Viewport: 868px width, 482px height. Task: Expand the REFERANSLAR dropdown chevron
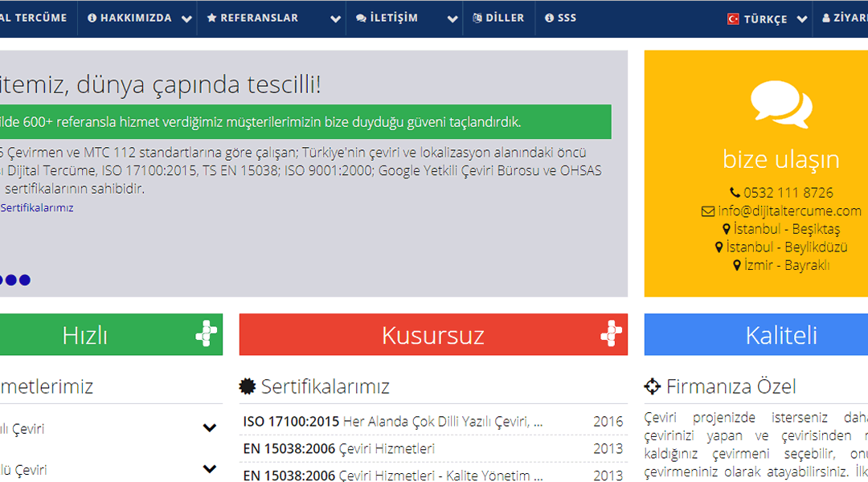(335, 18)
